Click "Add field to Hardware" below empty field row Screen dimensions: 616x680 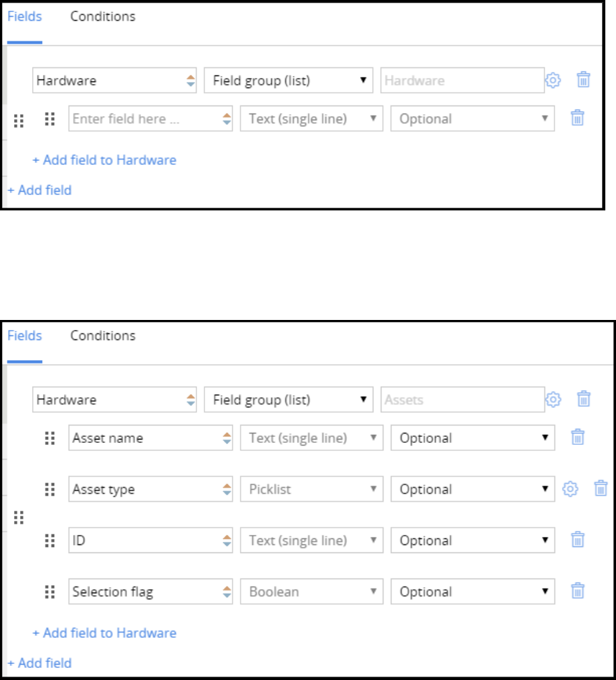coord(104,160)
